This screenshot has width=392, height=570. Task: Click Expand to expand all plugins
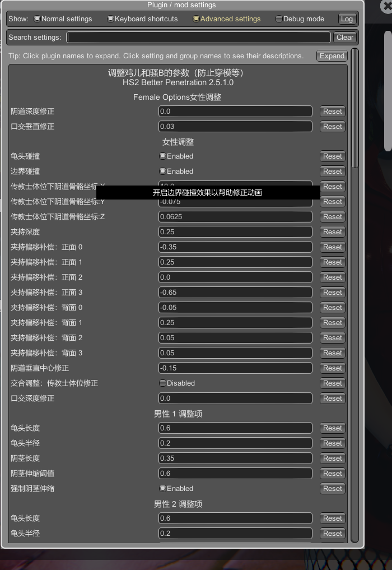click(x=332, y=56)
